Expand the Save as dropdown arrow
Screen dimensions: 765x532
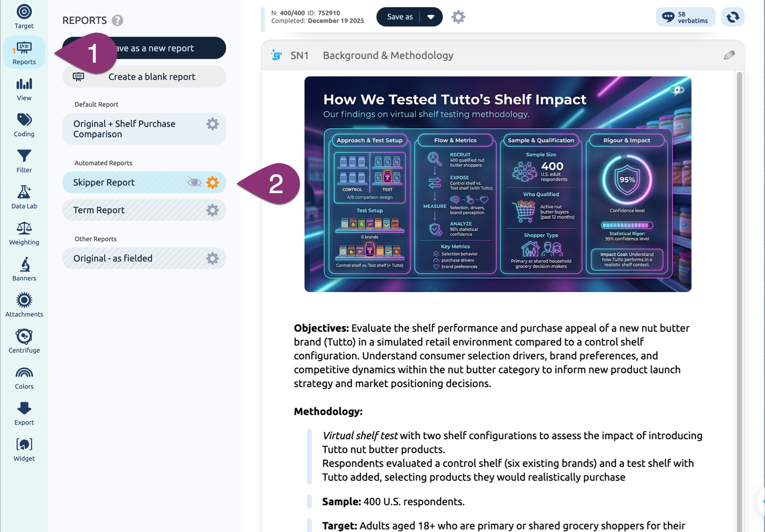[431, 17]
